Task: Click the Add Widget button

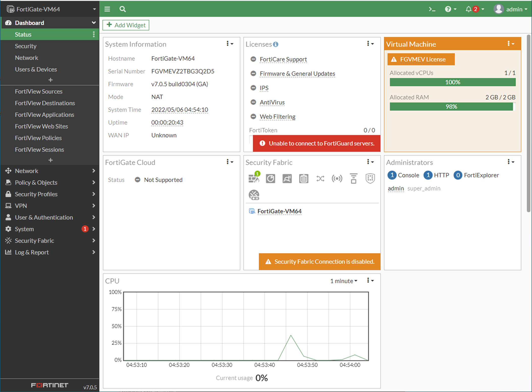Action: click(126, 25)
